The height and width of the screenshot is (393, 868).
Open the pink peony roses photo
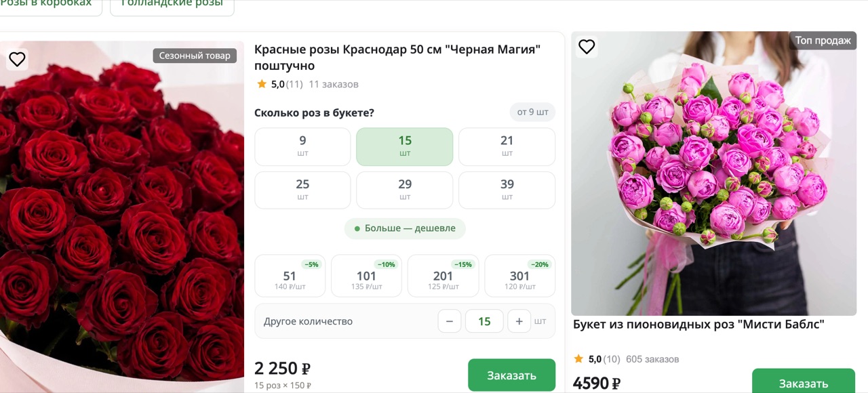pyautogui.click(x=714, y=173)
